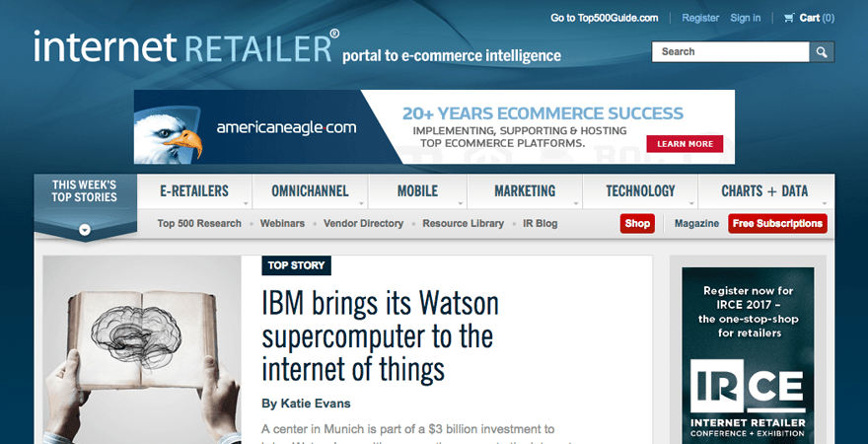Open the shopping cart icon

(789, 18)
